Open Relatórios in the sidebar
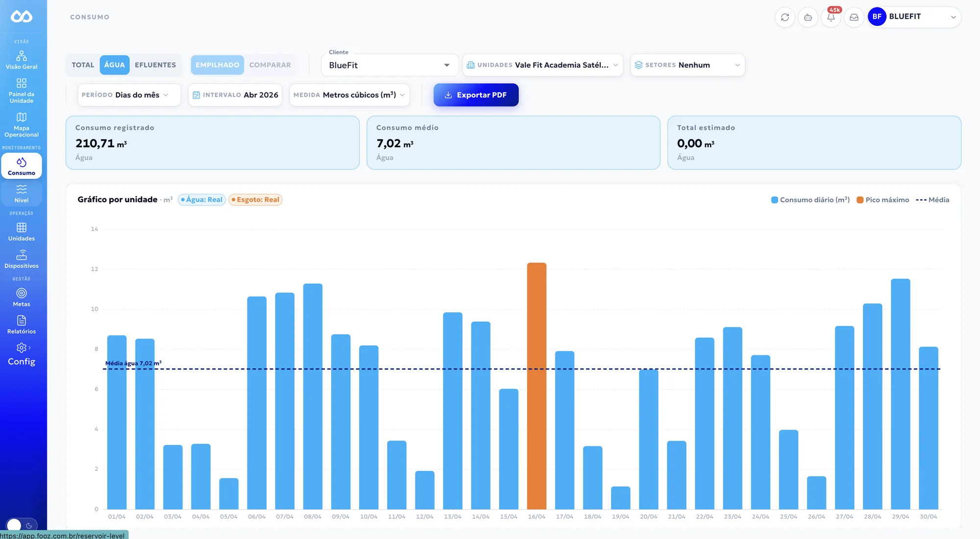This screenshot has height=539, width=980. tap(22, 325)
